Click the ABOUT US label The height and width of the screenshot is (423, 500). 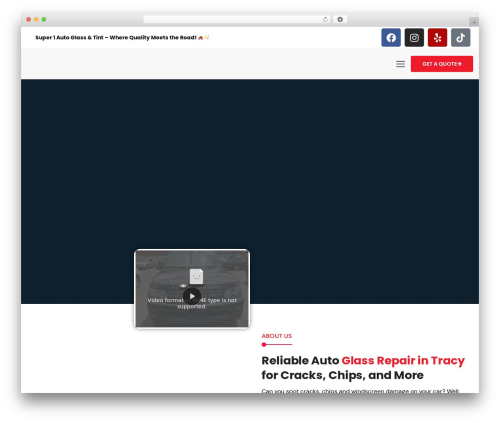point(277,336)
